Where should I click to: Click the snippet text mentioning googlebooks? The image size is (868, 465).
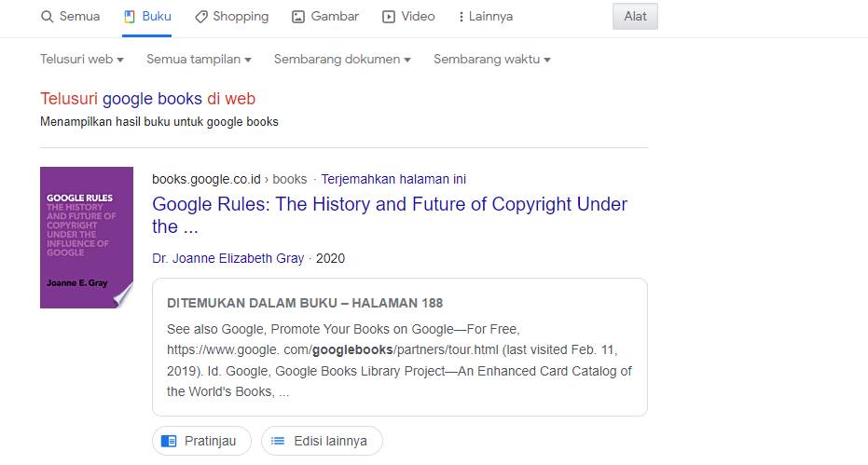click(399, 361)
